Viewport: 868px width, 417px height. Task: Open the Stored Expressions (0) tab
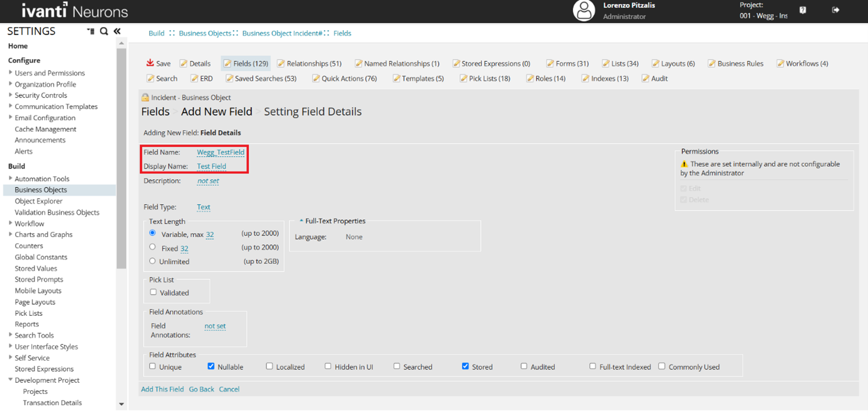(x=491, y=63)
